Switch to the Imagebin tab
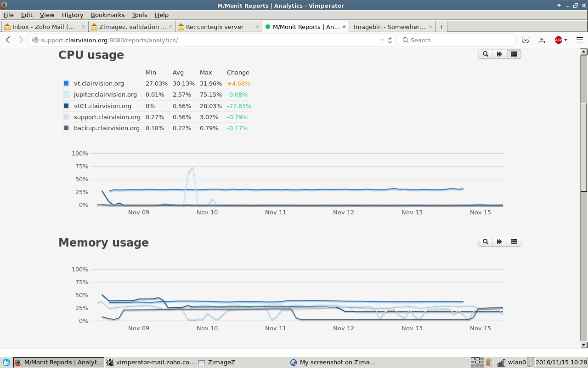 coord(392,27)
